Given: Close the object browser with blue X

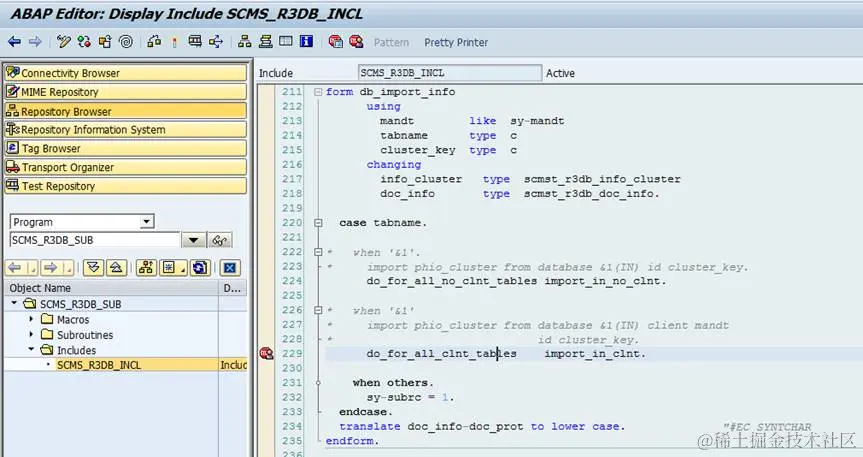Looking at the screenshot, I should pos(230,268).
